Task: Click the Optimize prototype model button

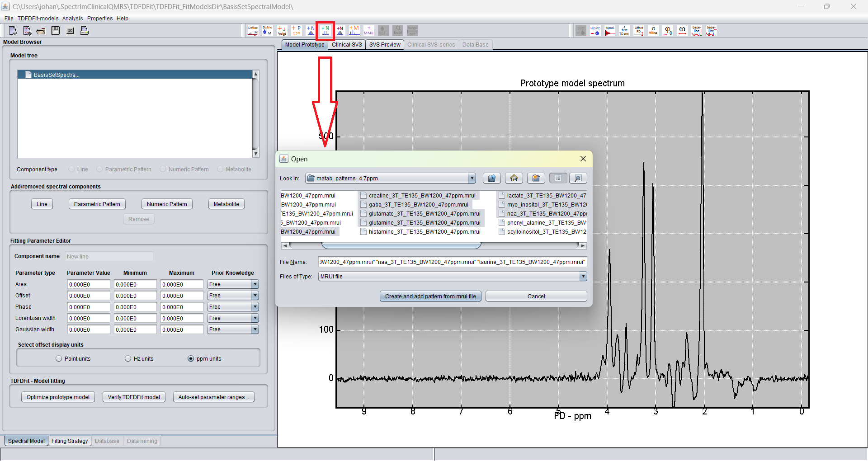Action: coord(58,397)
